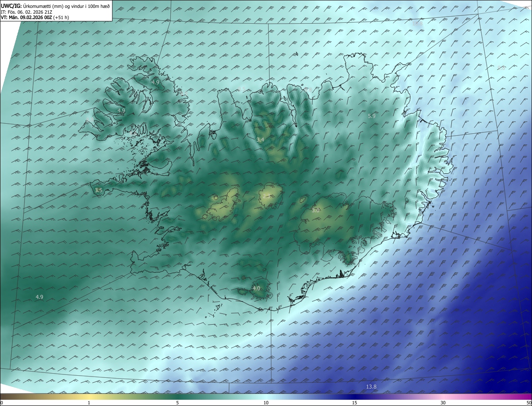Click the value 3.4 in north Iceland
Viewport: 532px width, 406px height.
click(x=260, y=140)
